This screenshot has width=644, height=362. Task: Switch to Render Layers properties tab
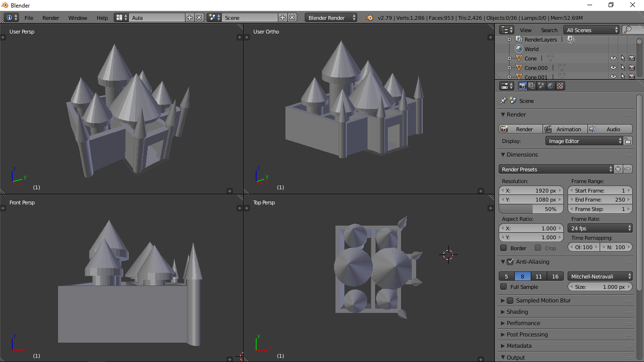pyautogui.click(x=532, y=86)
